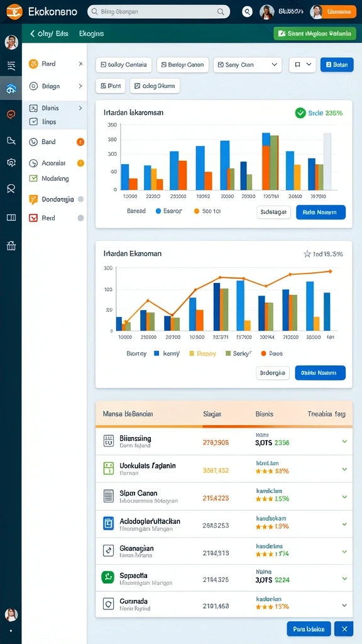Click the basket icon in left rail
The image size is (362, 644).
tap(11, 246)
